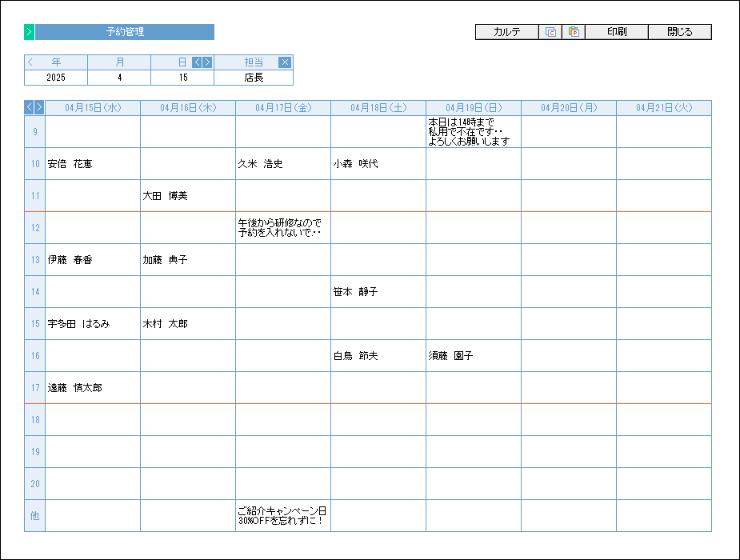The height and width of the screenshot is (560, 740).
Task: Open 安倍 花恵 appointment at 10 o'clock
Action: (92, 164)
